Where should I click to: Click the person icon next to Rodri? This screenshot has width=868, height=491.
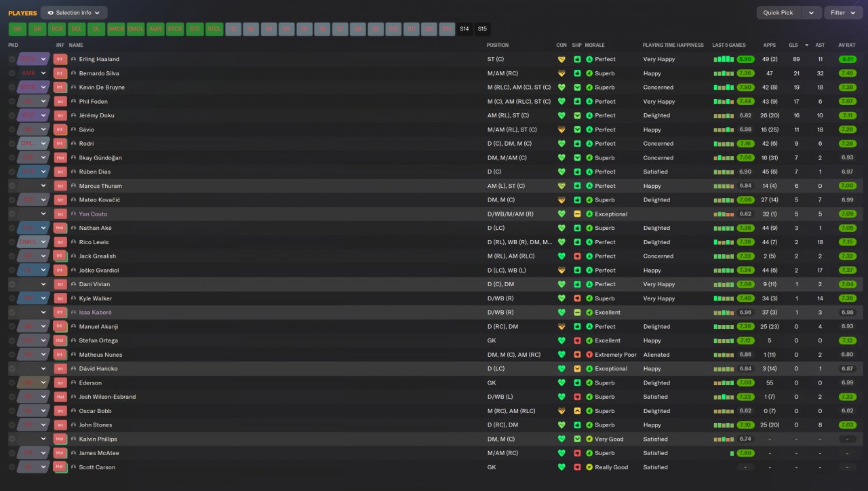click(73, 144)
